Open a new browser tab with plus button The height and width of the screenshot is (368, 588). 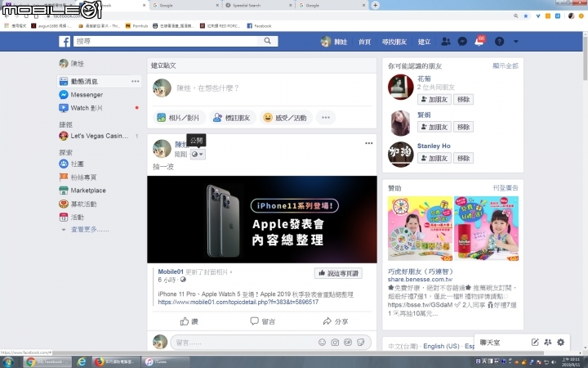click(375, 5)
